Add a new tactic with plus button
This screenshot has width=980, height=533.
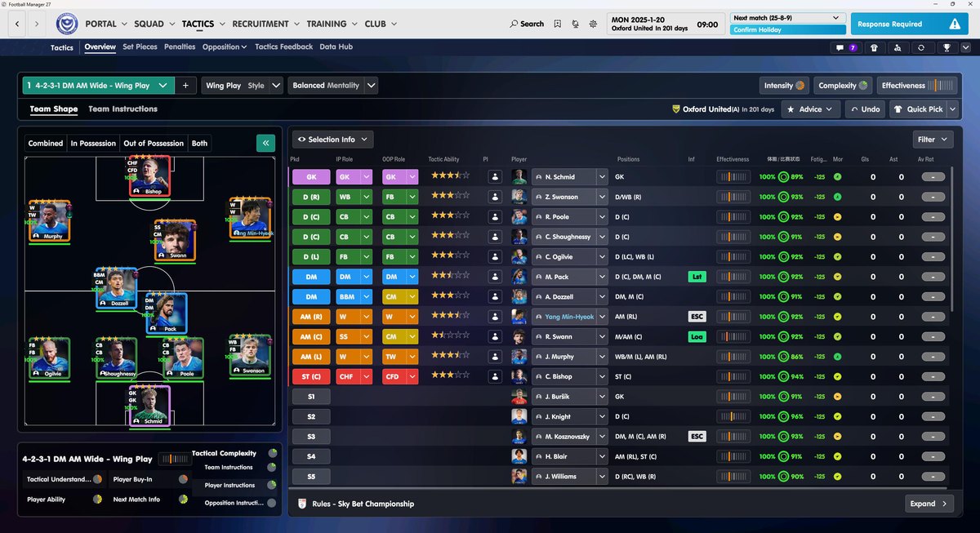(185, 85)
